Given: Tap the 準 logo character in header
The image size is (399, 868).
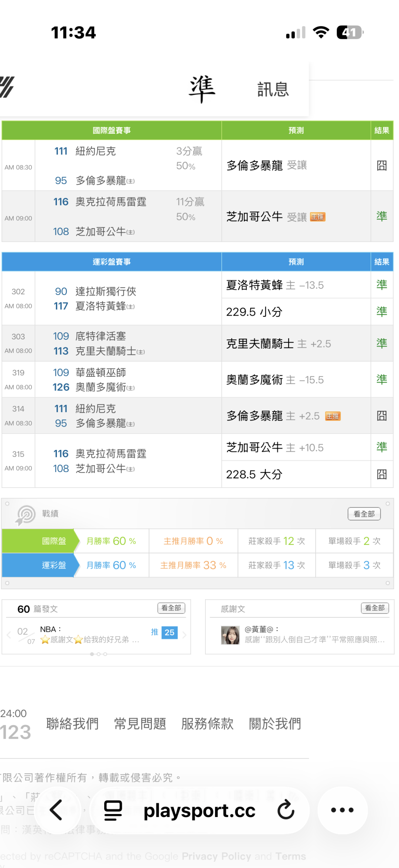Looking at the screenshot, I should (x=202, y=89).
